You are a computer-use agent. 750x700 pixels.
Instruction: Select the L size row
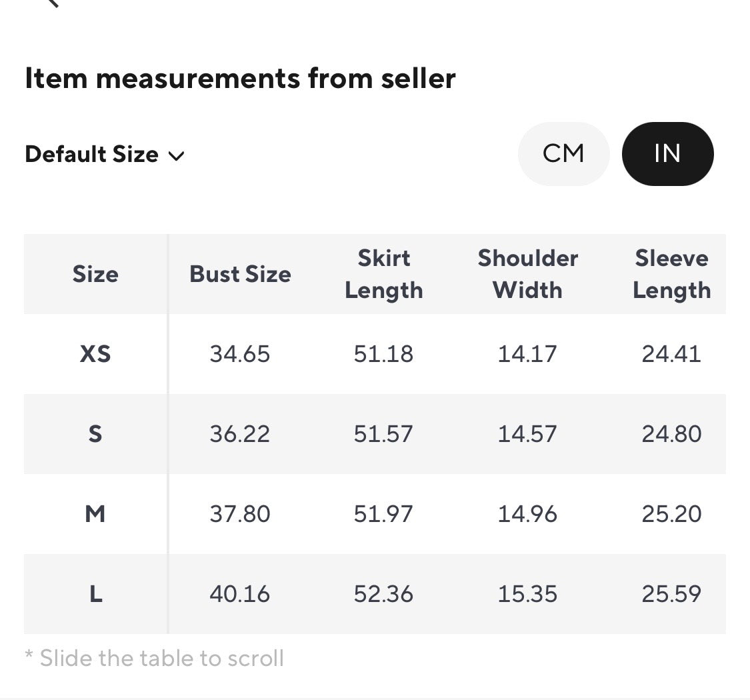click(375, 594)
